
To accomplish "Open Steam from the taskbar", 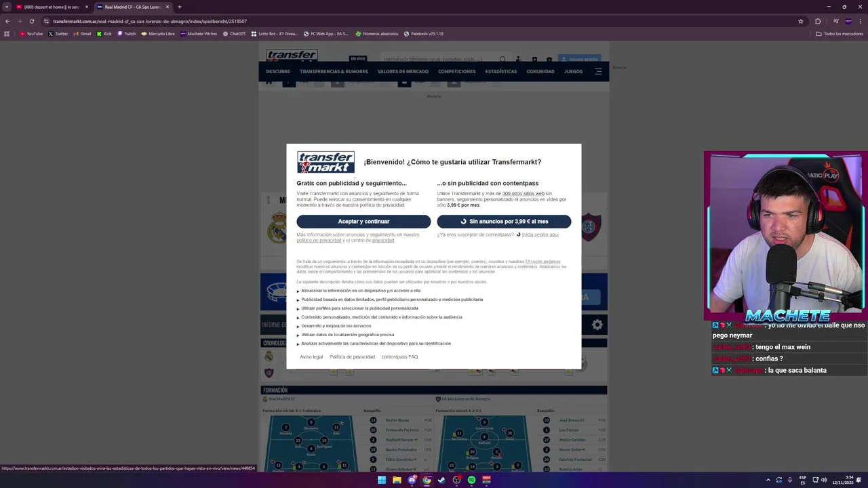I will 441,480.
